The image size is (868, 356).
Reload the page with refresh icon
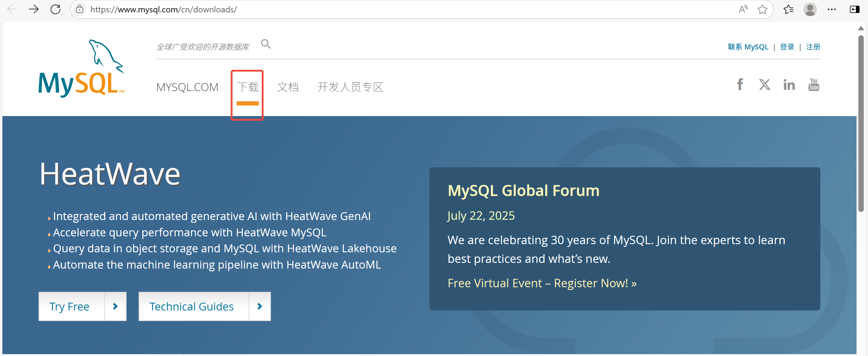tap(55, 9)
